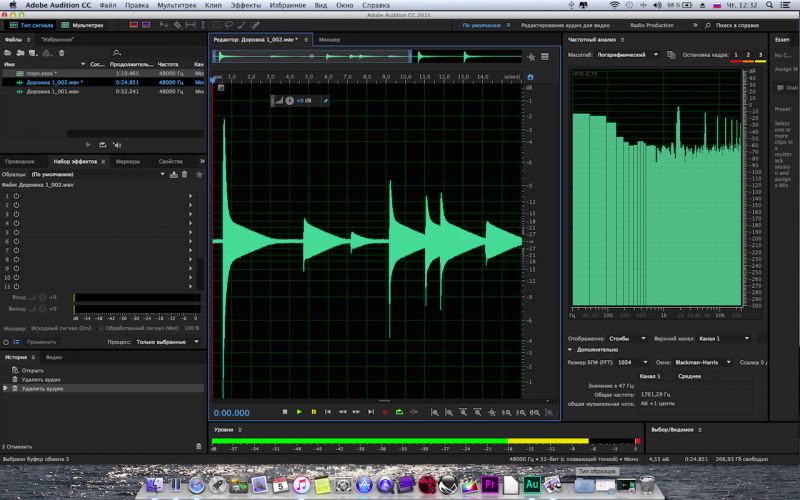Adjust the Dry/Wet mixer slider
The image size is (800, 500).
[101, 328]
